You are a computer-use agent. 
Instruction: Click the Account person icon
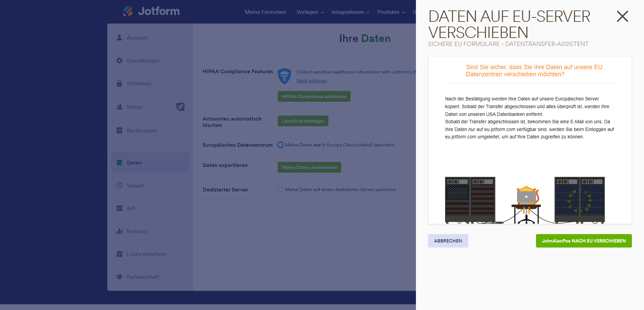pyautogui.click(x=119, y=38)
